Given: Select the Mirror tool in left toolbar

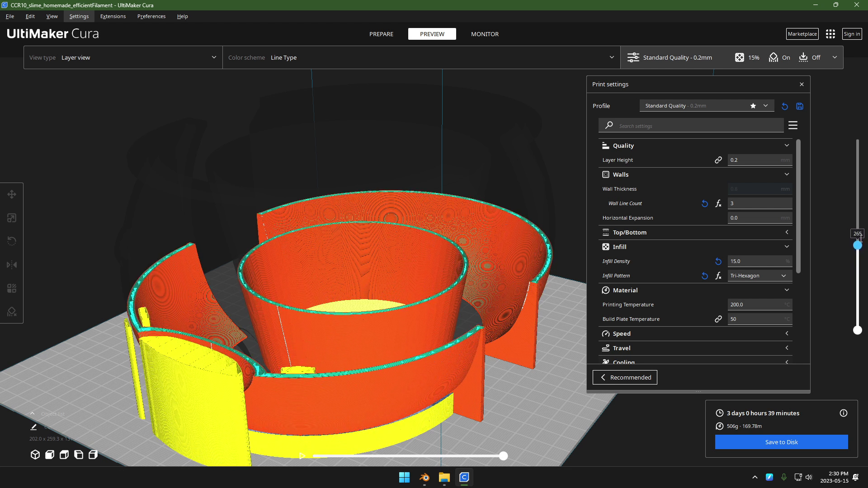Looking at the screenshot, I should click(x=12, y=265).
